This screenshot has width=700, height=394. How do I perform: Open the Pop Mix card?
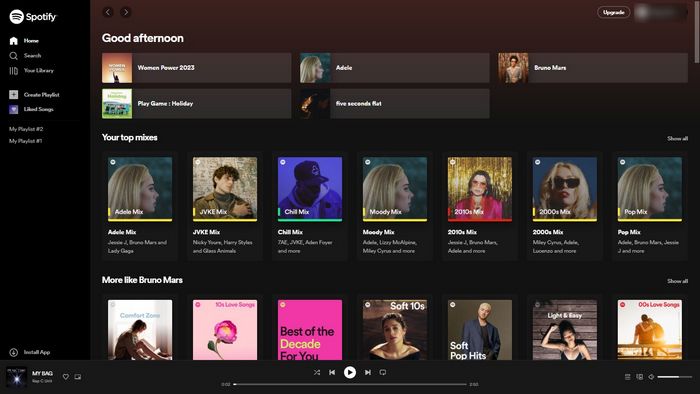[650, 206]
